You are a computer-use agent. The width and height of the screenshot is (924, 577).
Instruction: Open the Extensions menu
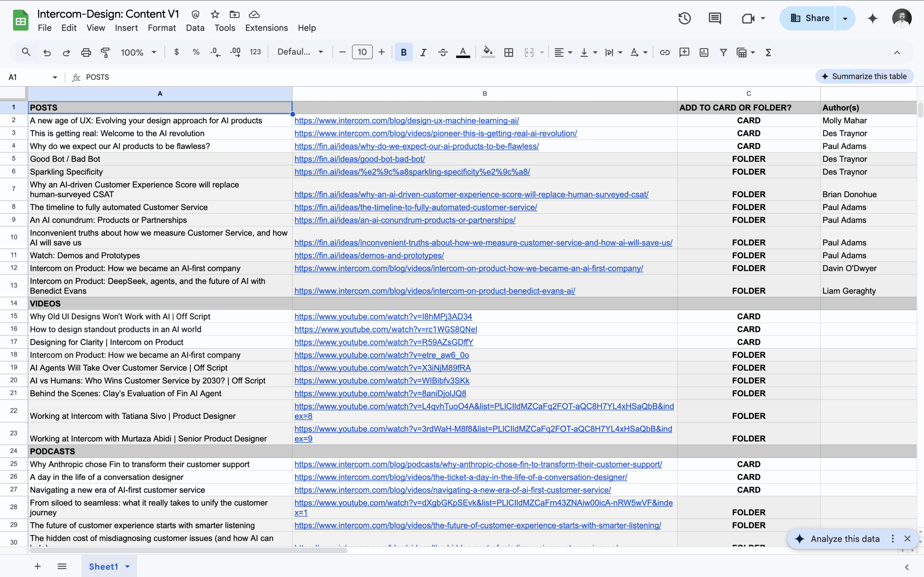(x=266, y=28)
